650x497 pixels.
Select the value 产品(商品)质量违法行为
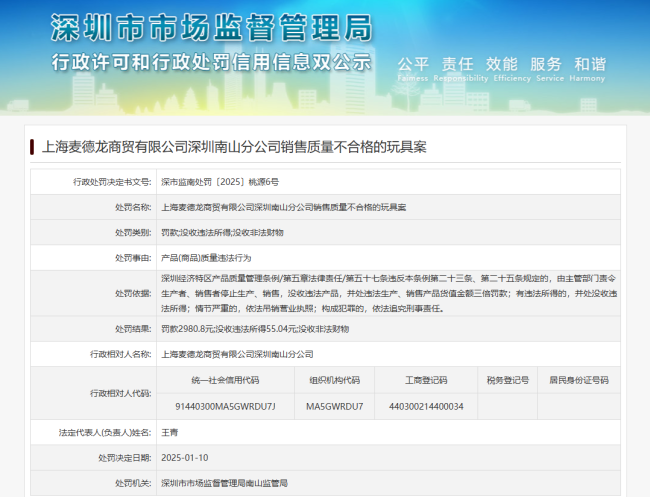(206, 258)
